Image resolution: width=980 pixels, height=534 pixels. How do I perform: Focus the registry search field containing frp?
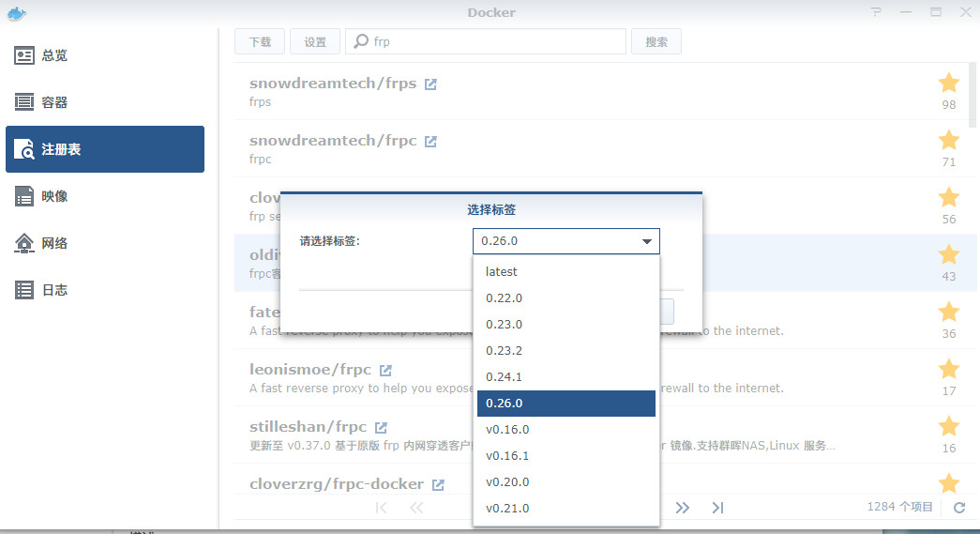(x=486, y=42)
